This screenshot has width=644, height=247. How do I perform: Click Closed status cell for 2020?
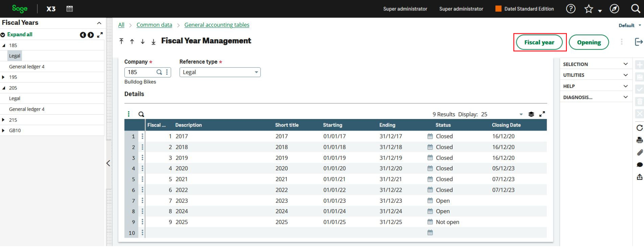click(x=444, y=168)
